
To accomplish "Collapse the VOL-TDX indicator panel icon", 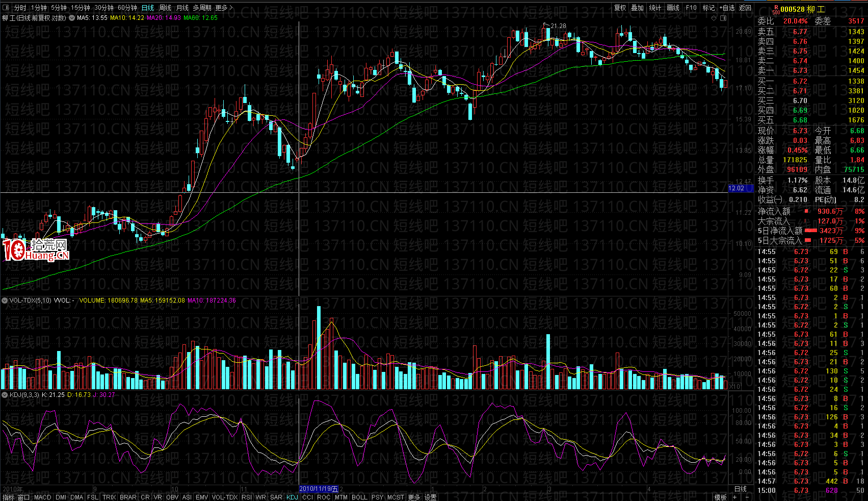I will coord(5,300).
